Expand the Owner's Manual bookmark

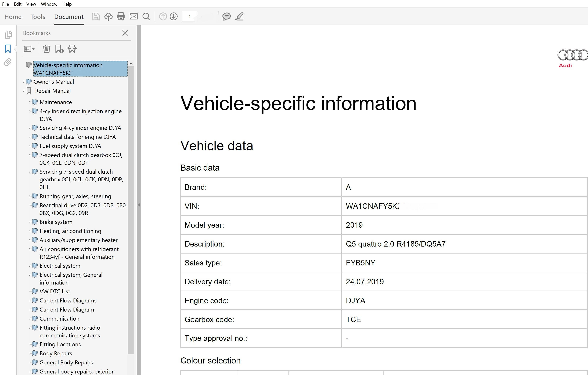[24, 82]
